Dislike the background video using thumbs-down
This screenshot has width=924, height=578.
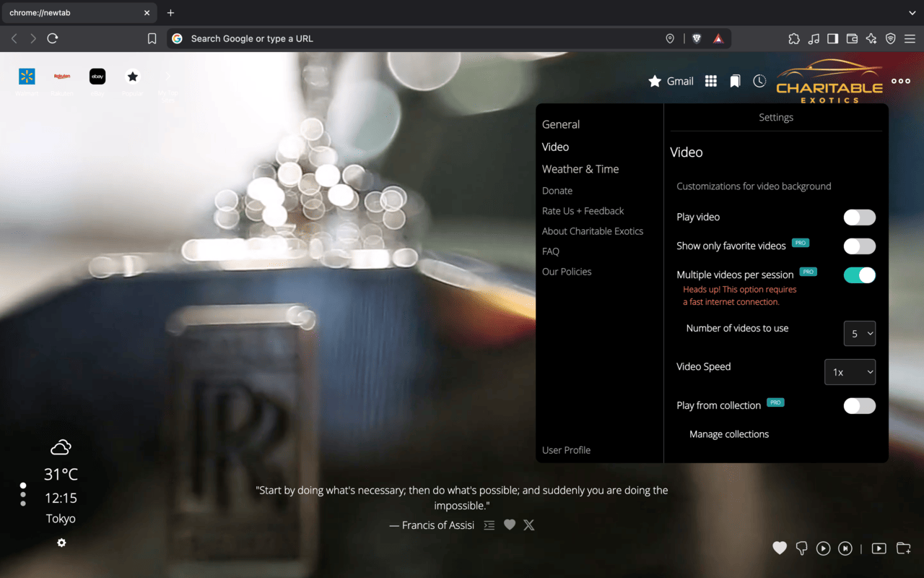coord(801,548)
